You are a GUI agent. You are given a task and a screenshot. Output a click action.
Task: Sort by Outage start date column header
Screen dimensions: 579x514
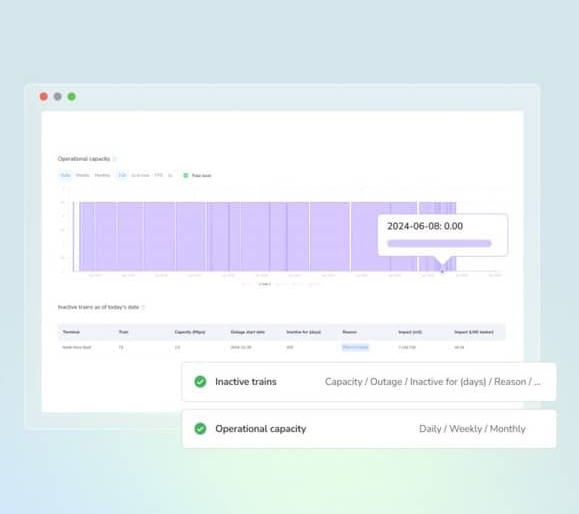[247, 332]
